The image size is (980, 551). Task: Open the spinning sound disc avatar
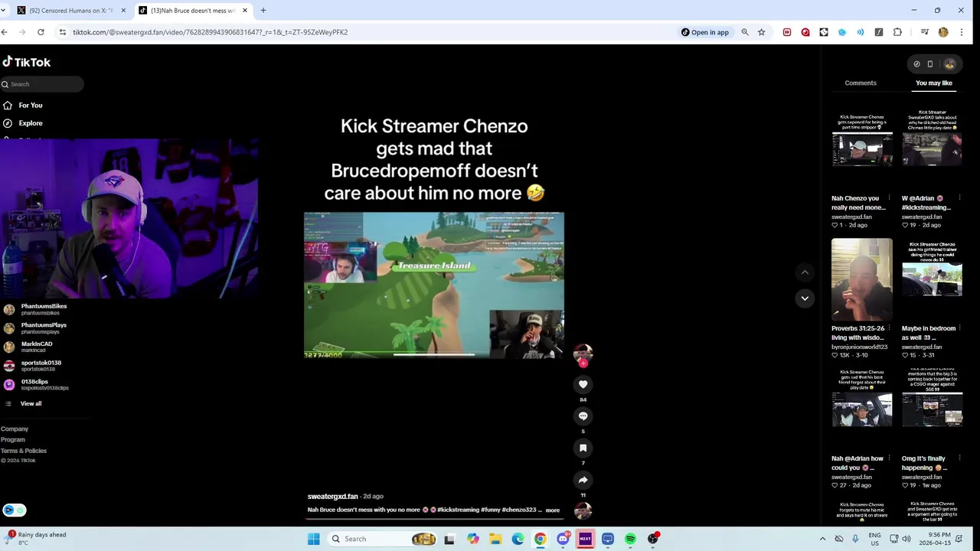(583, 510)
